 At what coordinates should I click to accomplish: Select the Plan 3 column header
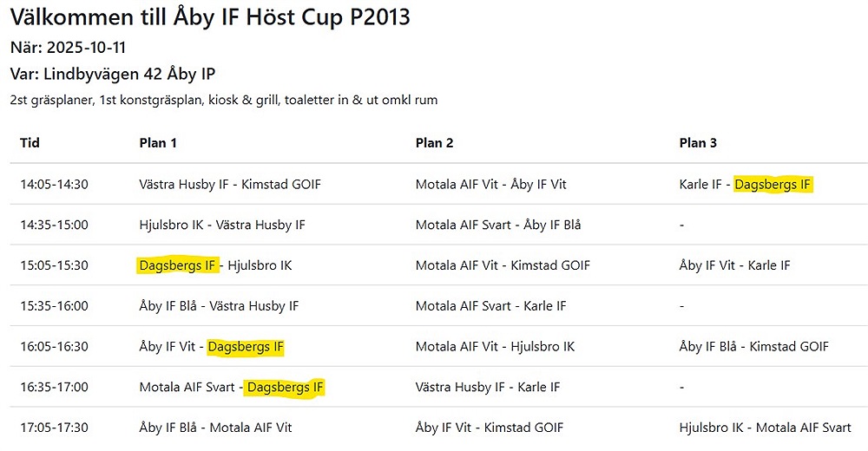698,143
